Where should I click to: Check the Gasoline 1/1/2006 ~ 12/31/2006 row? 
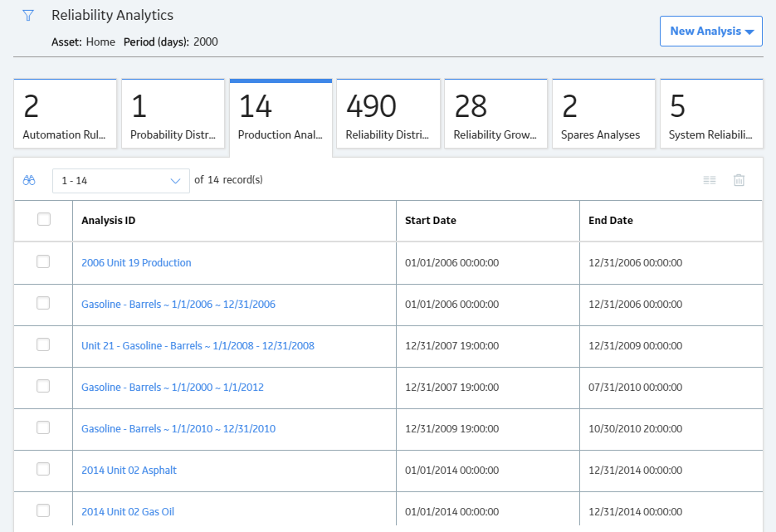point(43,303)
